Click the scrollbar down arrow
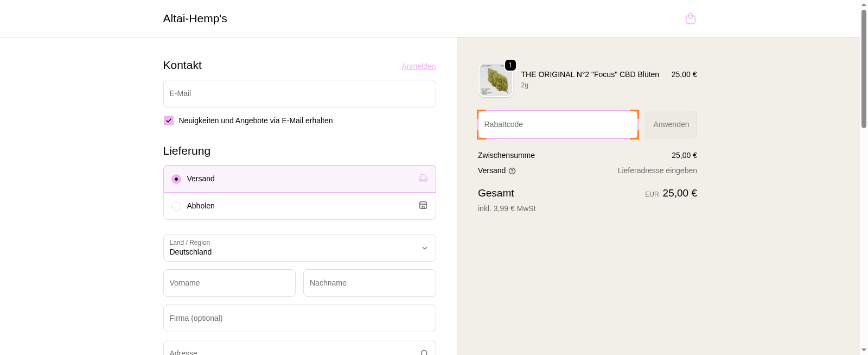The height and width of the screenshot is (355, 868). click(864, 350)
